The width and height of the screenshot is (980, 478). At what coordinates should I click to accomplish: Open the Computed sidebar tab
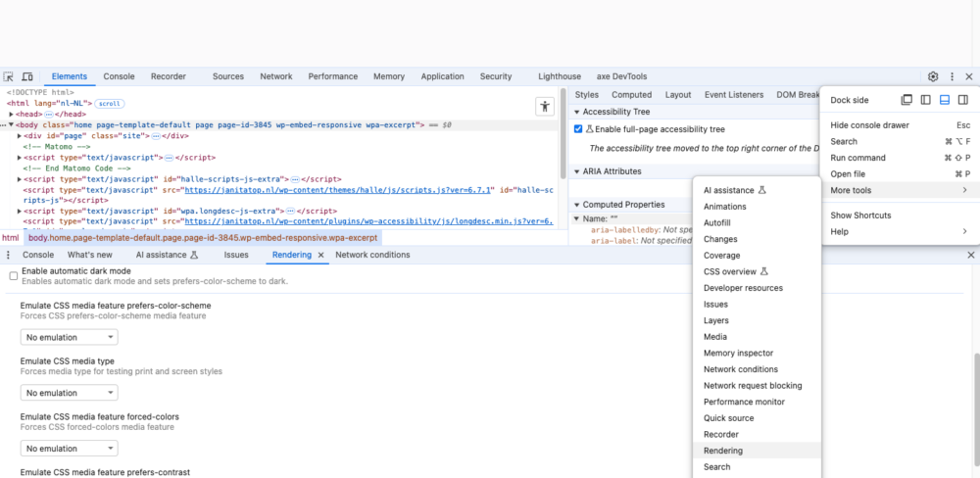coord(631,95)
